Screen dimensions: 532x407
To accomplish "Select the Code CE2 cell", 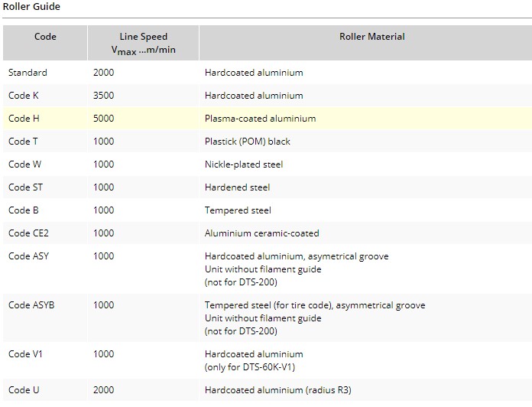I will click(x=28, y=233).
